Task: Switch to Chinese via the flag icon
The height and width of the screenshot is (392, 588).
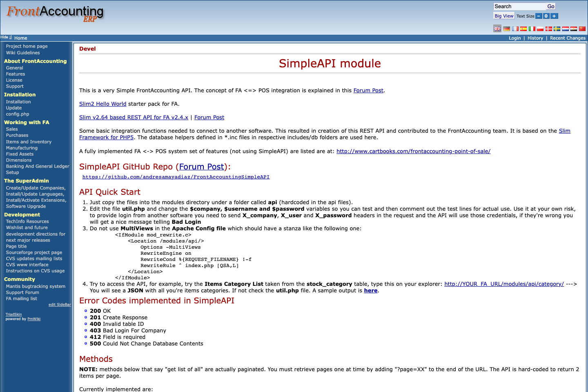Action: (x=583, y=29)
